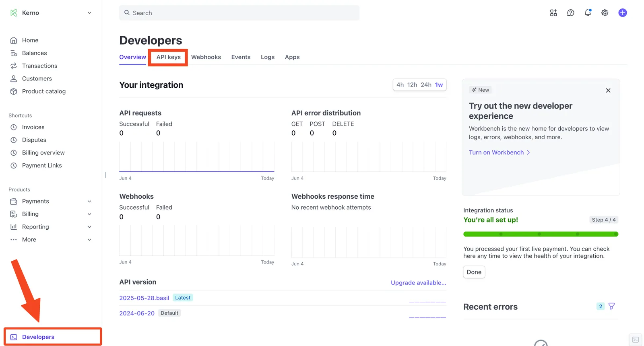
Task: Click the integration status progress bar
Action: (541, 234)
